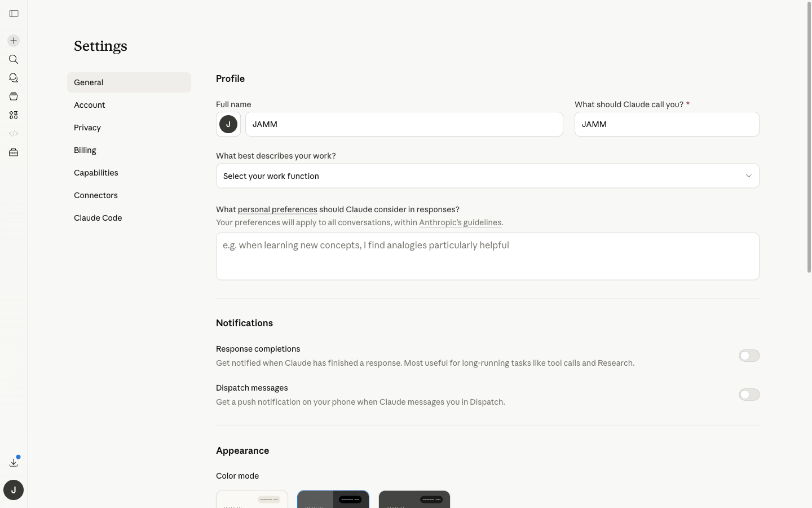Image resolution: width=812 pixels, height=508 pixels.
Task: Open the Chats icon in the sidebar
Action: click(x=14, y=78)
